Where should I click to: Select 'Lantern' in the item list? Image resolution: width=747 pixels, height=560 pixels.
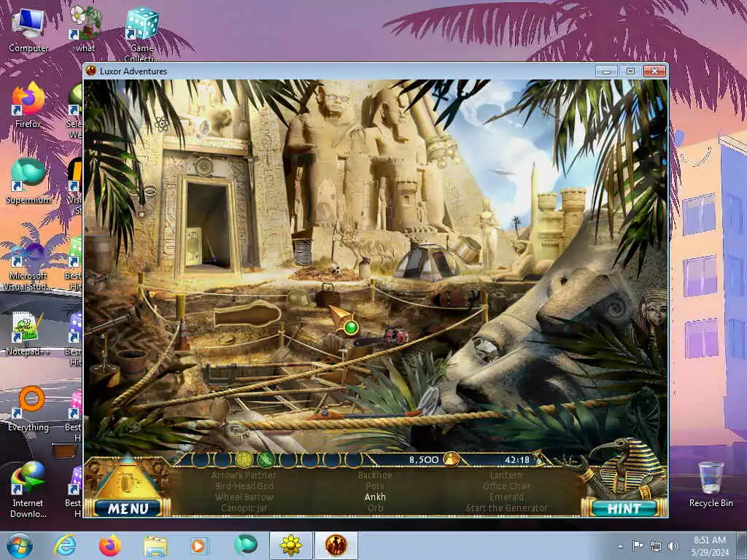click(x=506, y=475)
